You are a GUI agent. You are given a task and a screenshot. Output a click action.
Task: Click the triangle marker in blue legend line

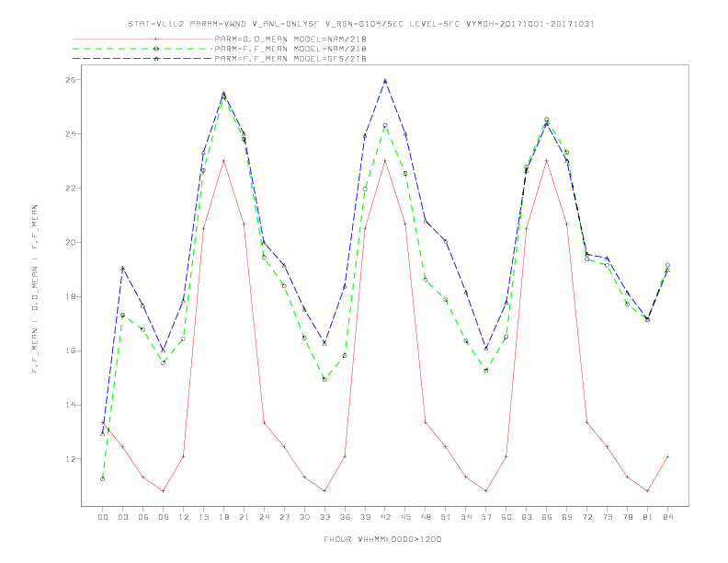156,59
